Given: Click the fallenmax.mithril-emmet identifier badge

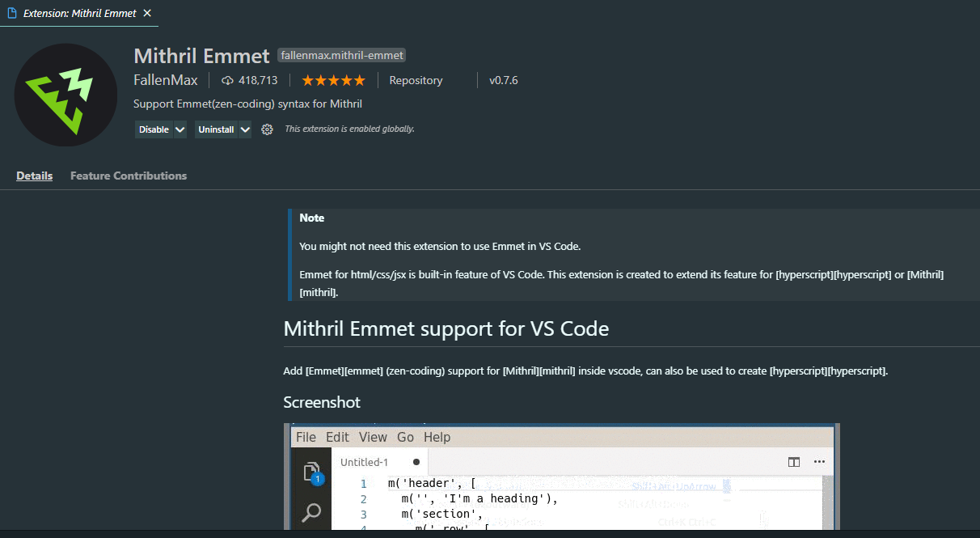Looking at the screenshot, I should [341, 56].
